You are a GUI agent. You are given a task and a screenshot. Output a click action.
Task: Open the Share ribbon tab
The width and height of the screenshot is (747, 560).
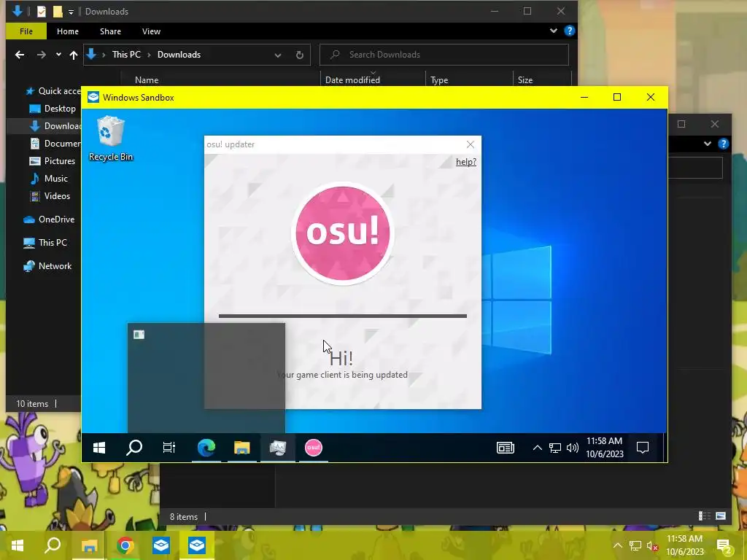point(110,31)
